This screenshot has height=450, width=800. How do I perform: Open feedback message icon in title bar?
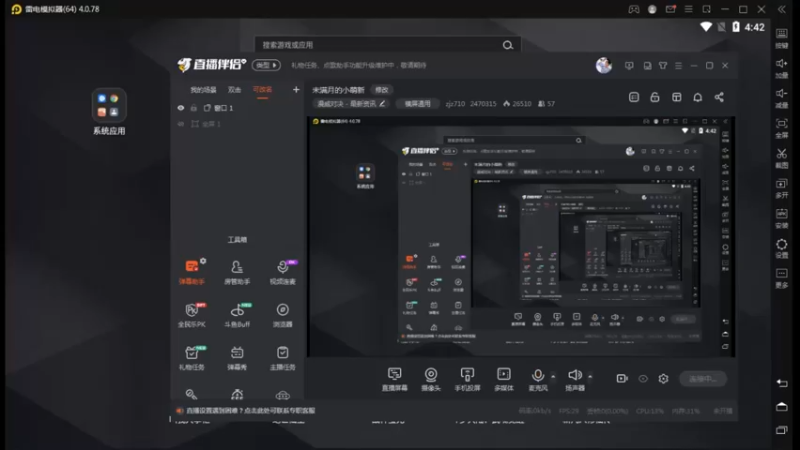(x=629, y=66)
